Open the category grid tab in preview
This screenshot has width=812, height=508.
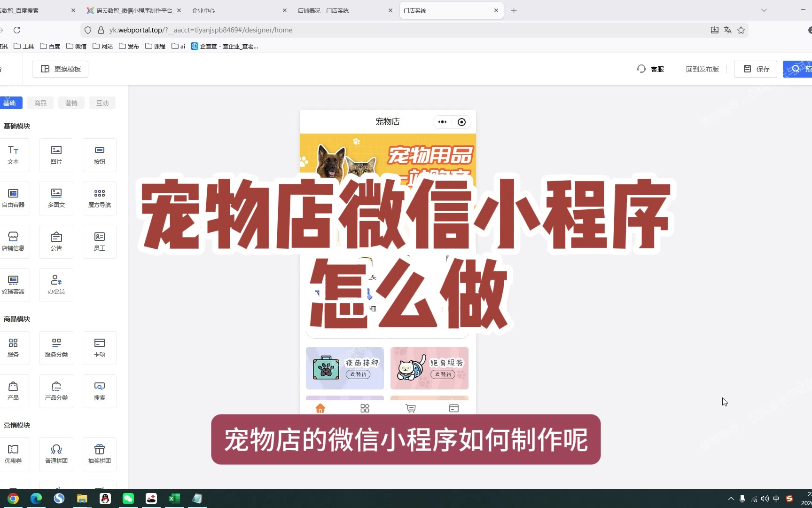tap(365, 408)
